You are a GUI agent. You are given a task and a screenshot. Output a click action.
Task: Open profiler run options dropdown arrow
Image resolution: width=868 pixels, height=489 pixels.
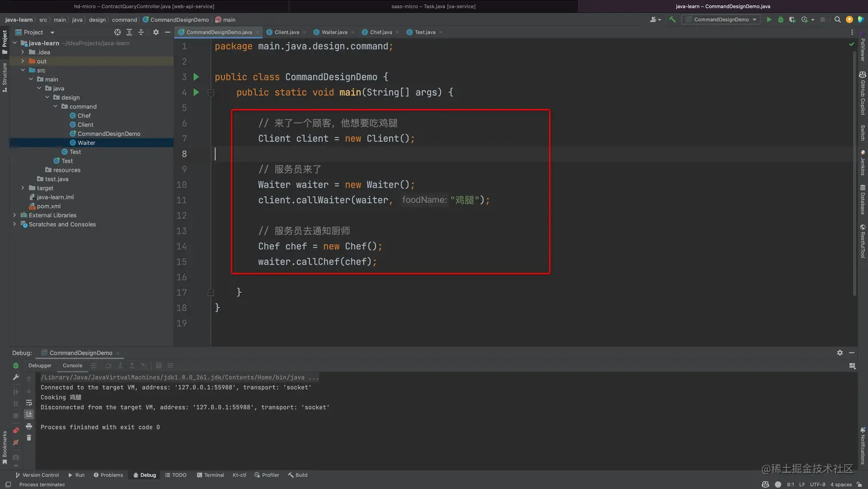pos(813,20)
